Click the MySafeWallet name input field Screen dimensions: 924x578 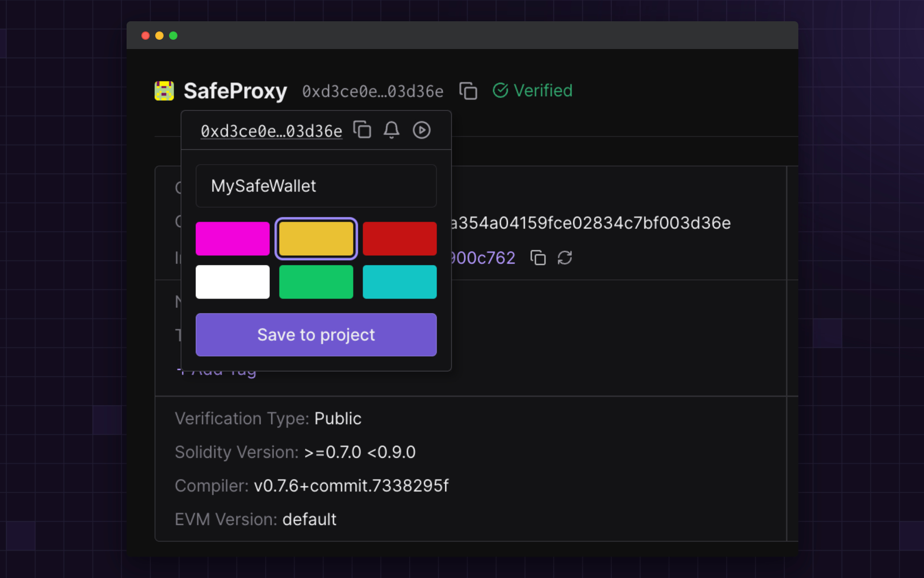[x=316, y=186]
